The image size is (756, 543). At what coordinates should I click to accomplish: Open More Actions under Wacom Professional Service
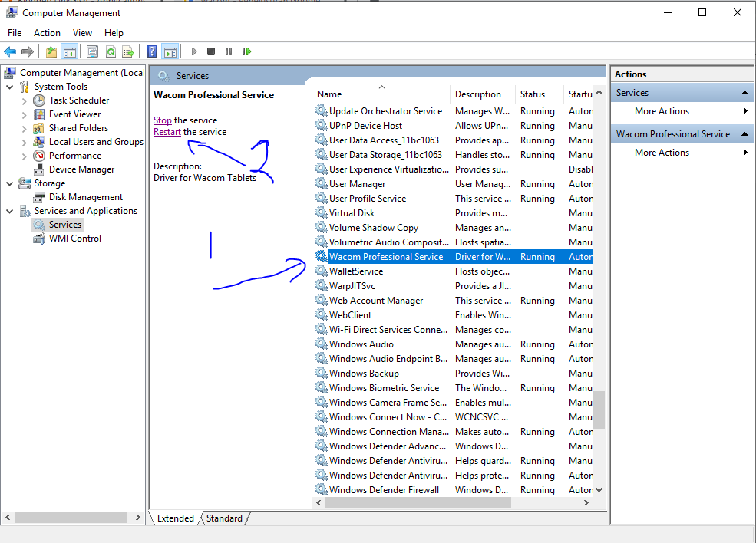(662, 153)
